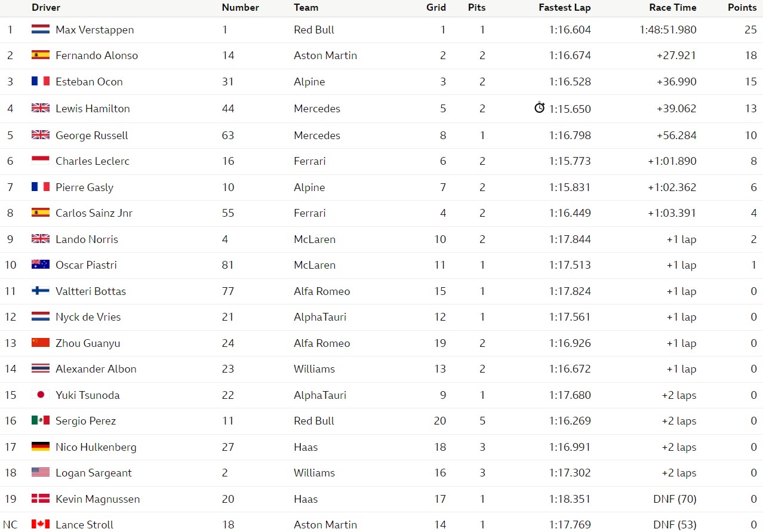Click the Grid column header
Image resolution: width=763 pixels, height=532 pixels.
click(x=436, y=8)
